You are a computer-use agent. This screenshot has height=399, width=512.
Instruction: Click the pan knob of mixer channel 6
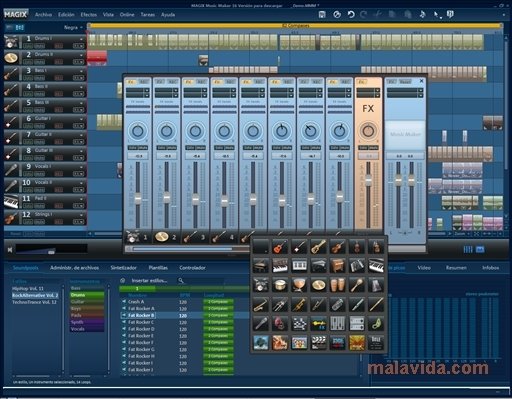pyautogui.click(x=282, y=131)
